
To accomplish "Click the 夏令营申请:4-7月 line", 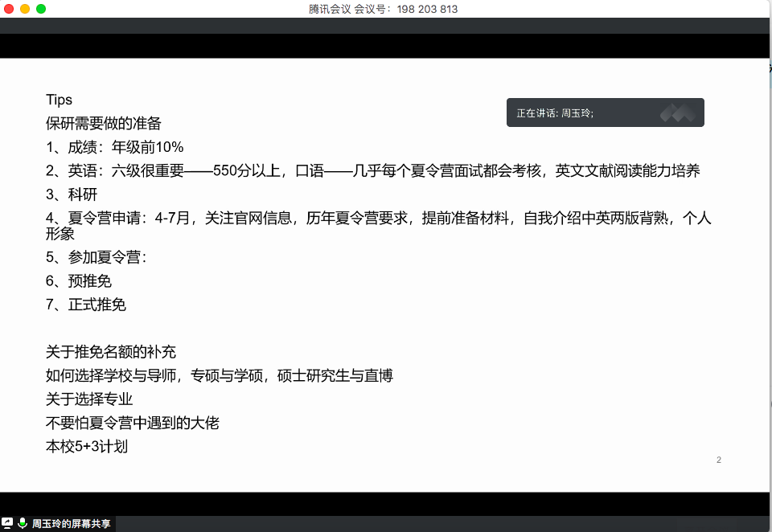I will 378,219.
